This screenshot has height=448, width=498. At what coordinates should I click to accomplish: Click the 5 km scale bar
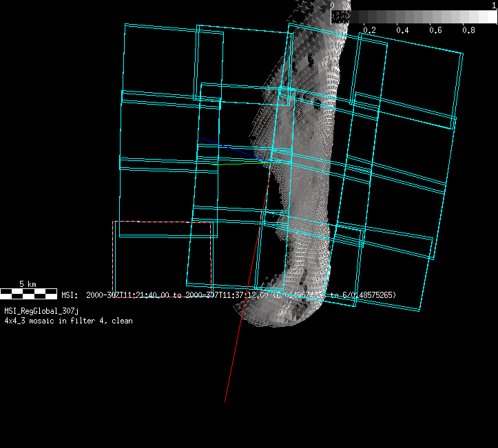coord(28,294)
